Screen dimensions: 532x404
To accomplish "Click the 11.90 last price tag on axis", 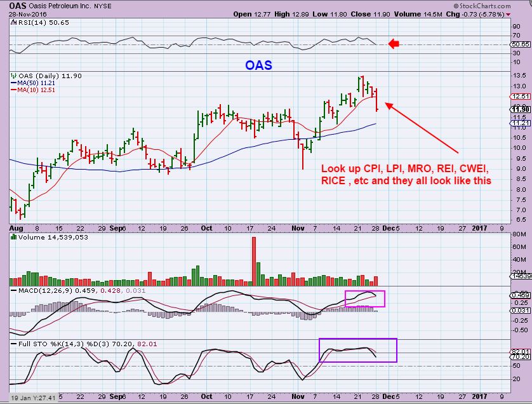I will coord(521,109).
